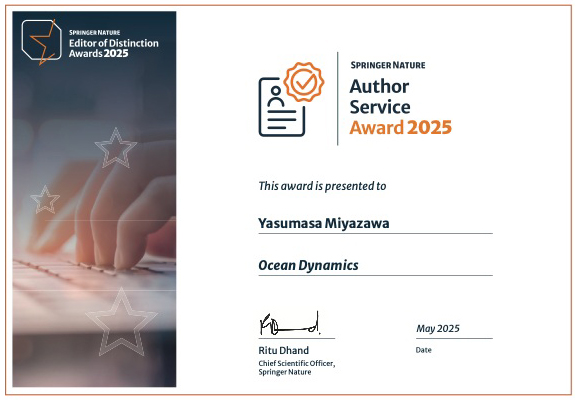Click the upper outlined star on the banner

tap(116, 148)
